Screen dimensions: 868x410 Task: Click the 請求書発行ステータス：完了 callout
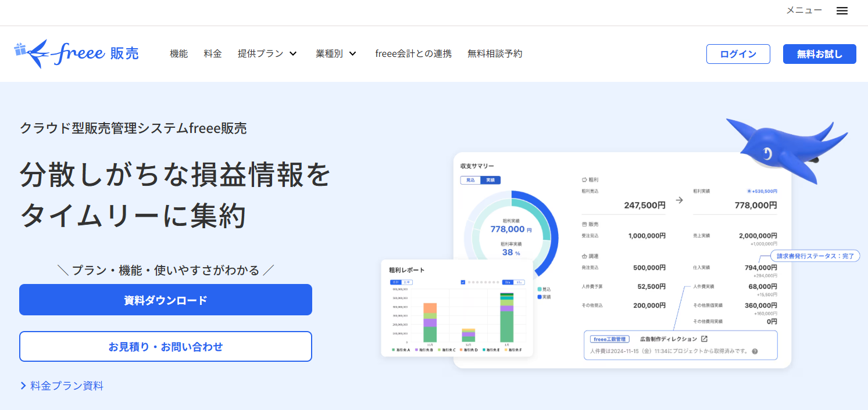[x=815, y=256]
